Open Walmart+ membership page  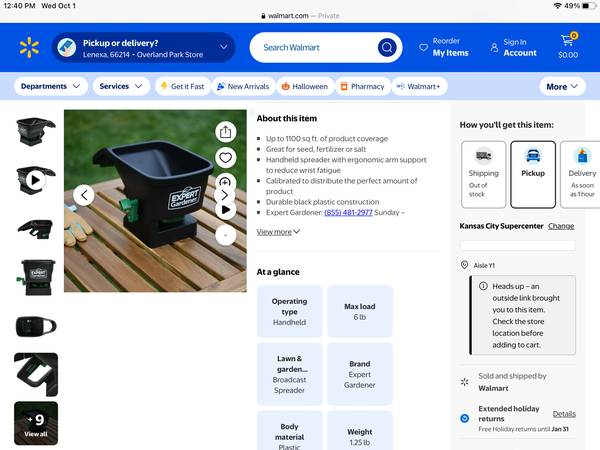(419, 86)
